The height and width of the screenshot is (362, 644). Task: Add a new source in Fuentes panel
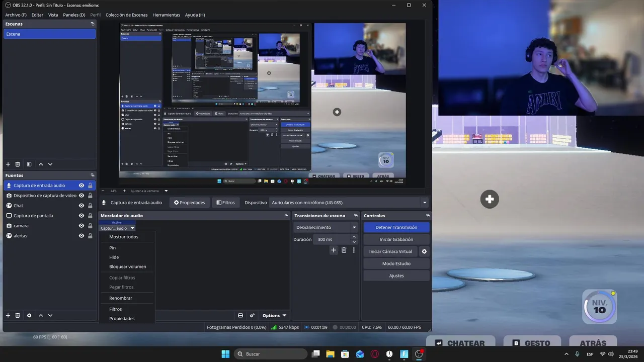click(8, 316)
